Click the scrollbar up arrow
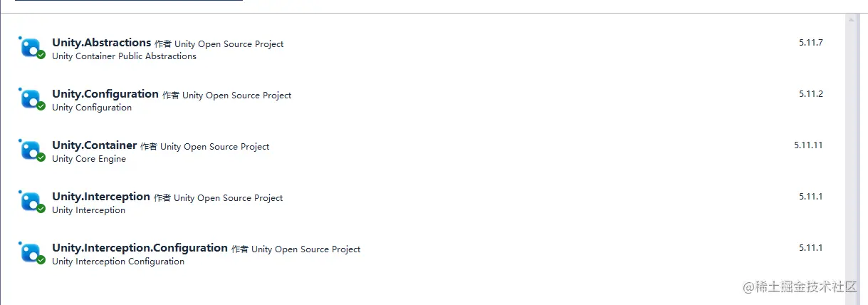The image size is (868, 305). [851, 20]
